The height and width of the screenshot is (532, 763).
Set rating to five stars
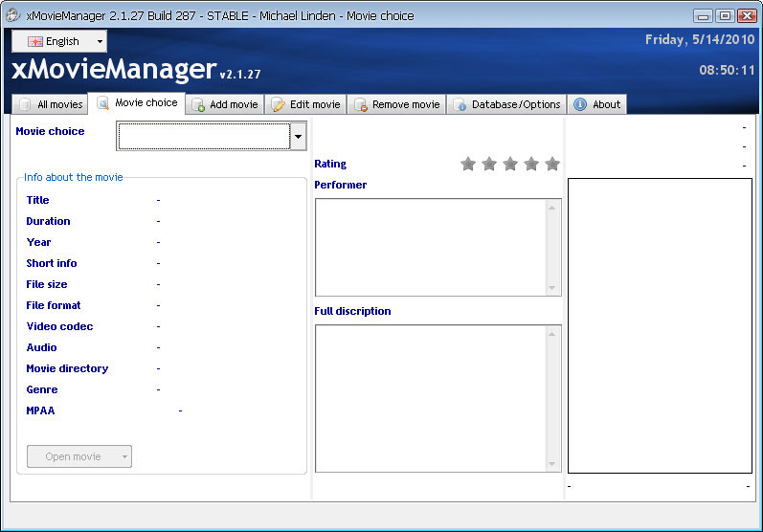[552, 164]
